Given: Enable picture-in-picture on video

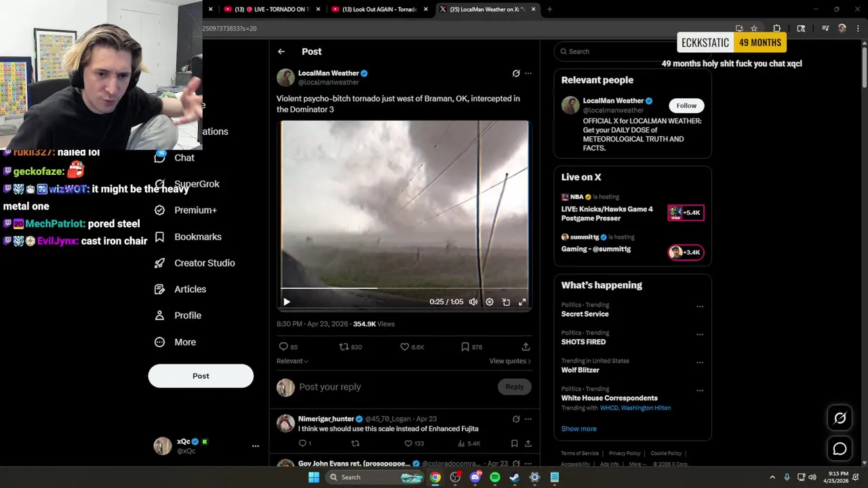Looking at the screenshot, I should [506, 302].
